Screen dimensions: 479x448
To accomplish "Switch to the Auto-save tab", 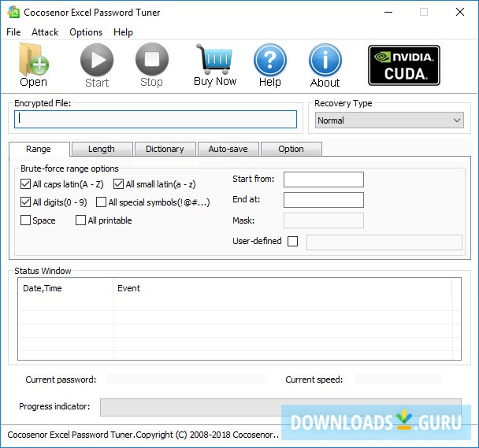I will (228, 149).
